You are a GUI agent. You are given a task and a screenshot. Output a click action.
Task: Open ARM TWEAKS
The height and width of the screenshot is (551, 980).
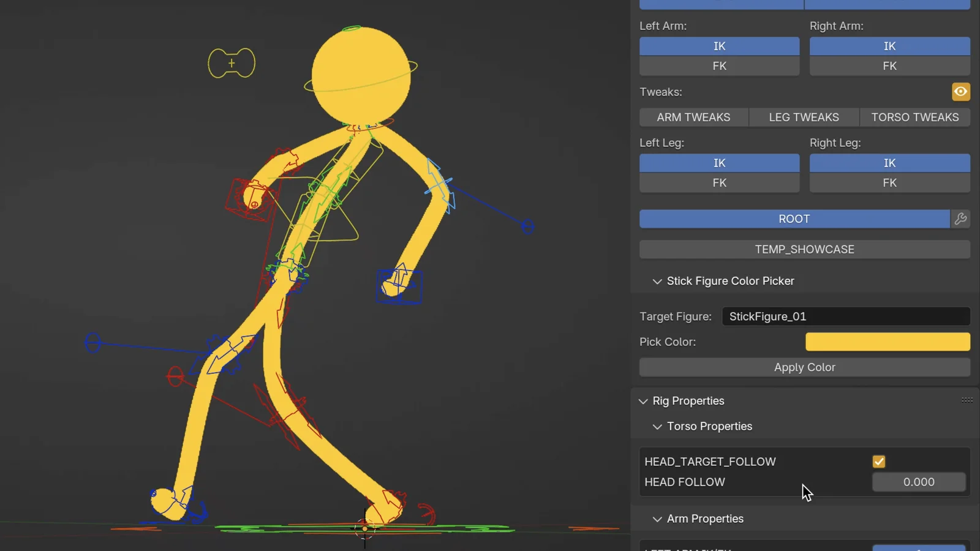tap(693, 117)
